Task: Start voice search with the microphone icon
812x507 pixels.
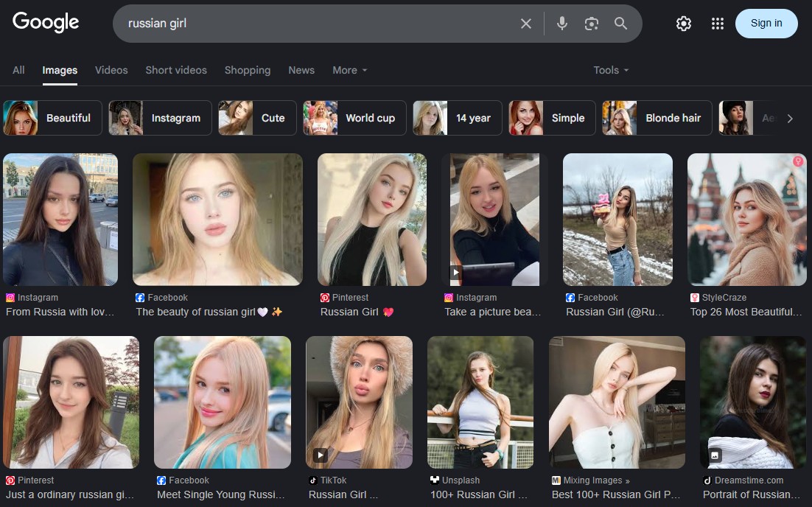Action: point(562,24)
